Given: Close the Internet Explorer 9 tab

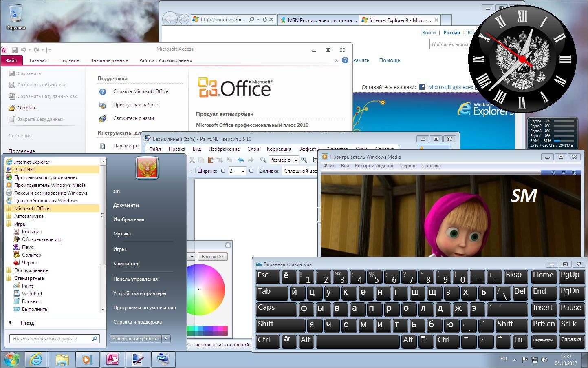Looking at the screenshot, I should [x=436, y=20].
